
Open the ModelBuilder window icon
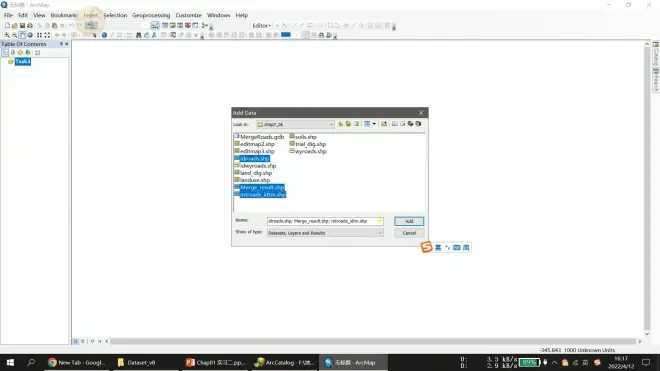tap(205, 26)
